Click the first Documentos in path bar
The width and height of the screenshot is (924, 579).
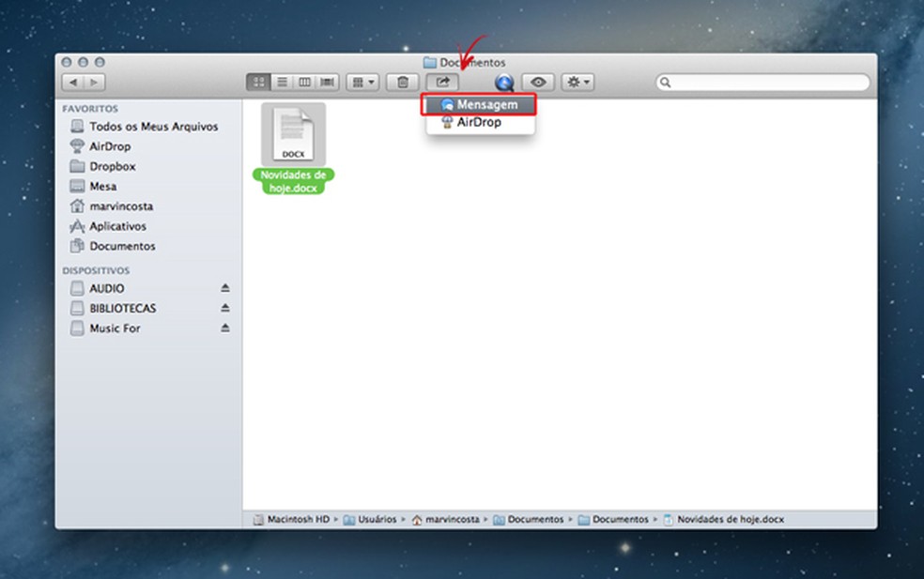point(529,520)
